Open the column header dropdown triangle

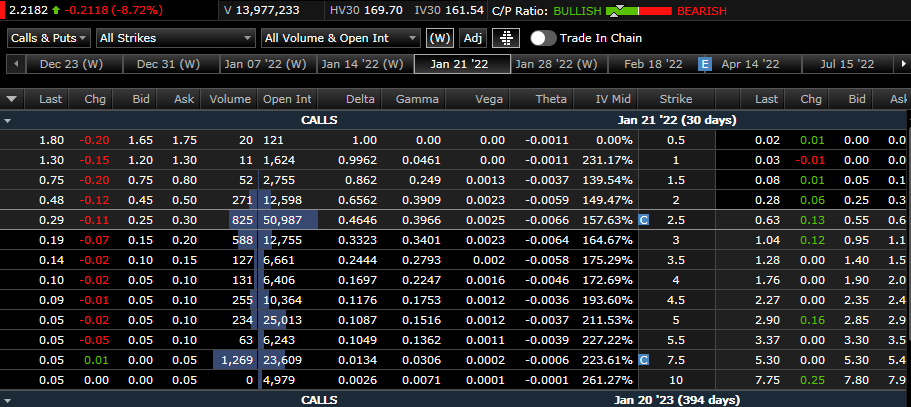click(12, 99)
